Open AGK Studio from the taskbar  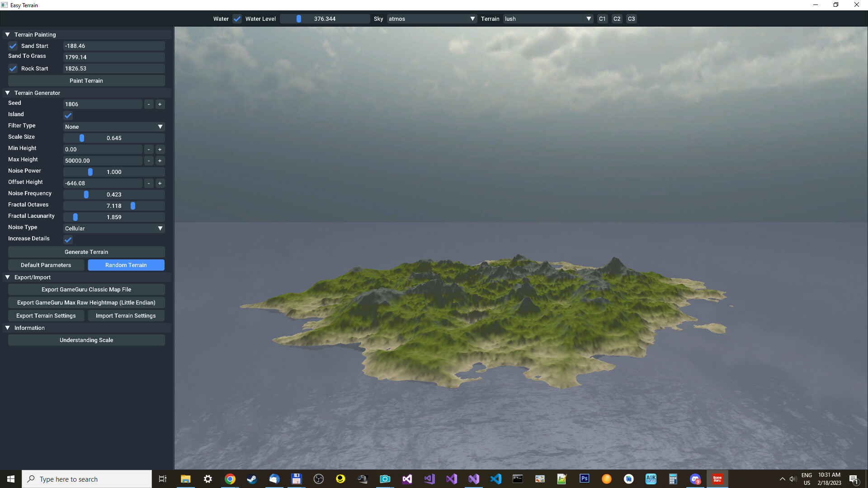651,479
